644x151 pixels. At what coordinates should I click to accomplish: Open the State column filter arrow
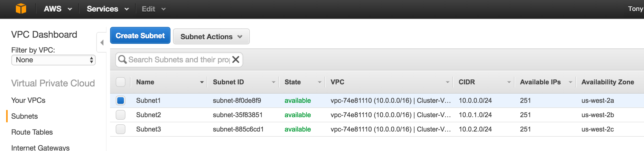319,82
